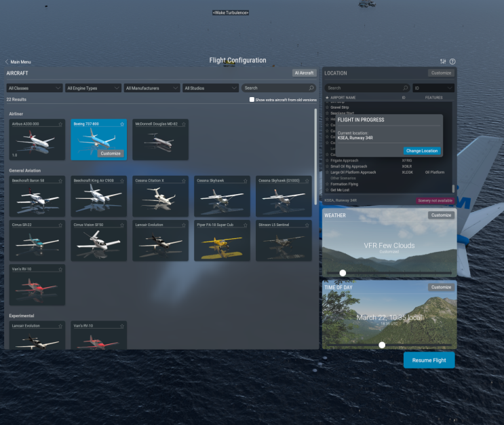
Task: Toggle favorite star for Formation Flying
Action: click(x=327, y=185)
